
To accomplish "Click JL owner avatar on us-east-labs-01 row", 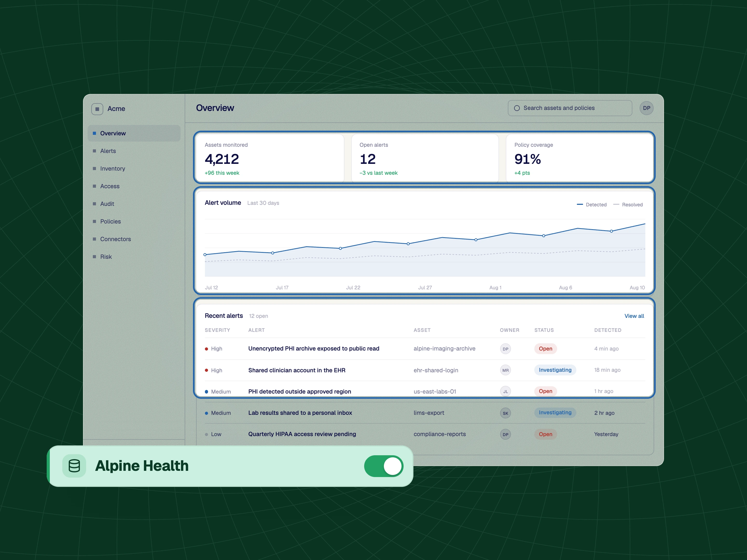I will point(505,391).
